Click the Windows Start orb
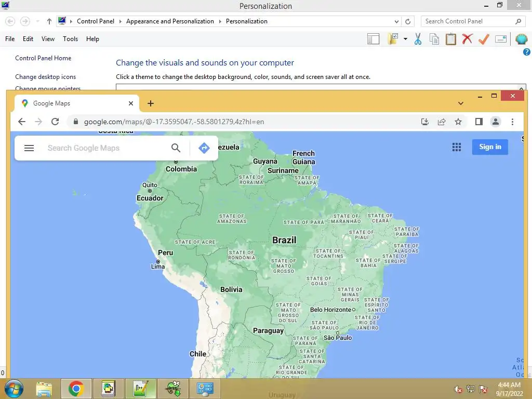The height and width of the screenshot is (399, 532). click(14, 389)
